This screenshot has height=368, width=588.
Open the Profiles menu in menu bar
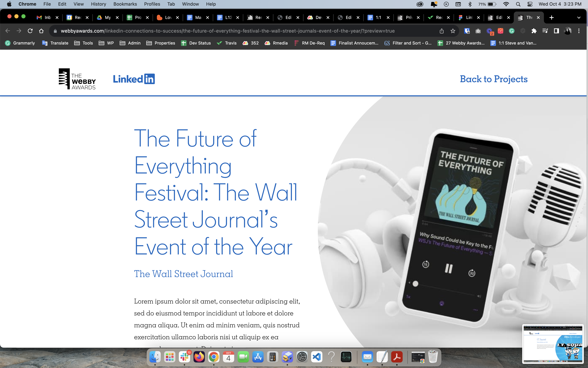pyautogui.click(x=152, y=4)
